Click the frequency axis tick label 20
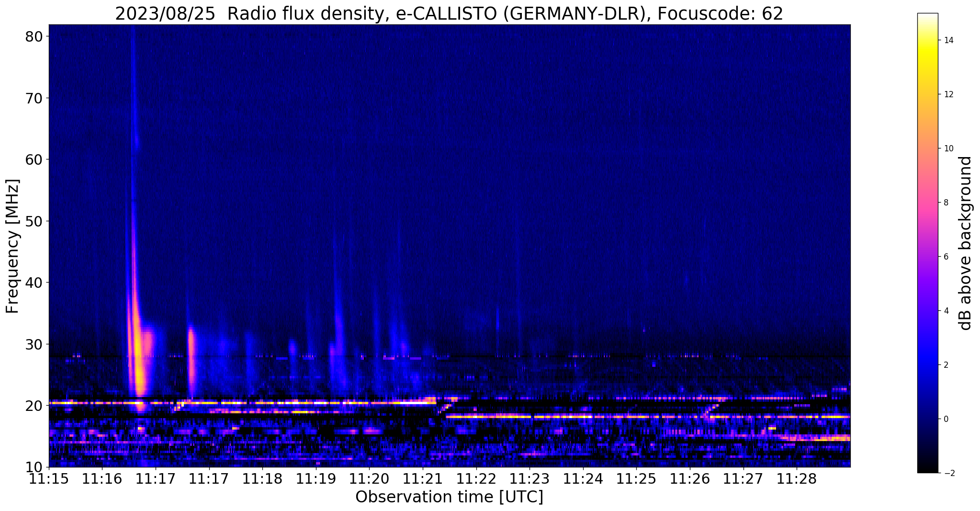This screenshot has height=511, width=980. click(34, 406)
